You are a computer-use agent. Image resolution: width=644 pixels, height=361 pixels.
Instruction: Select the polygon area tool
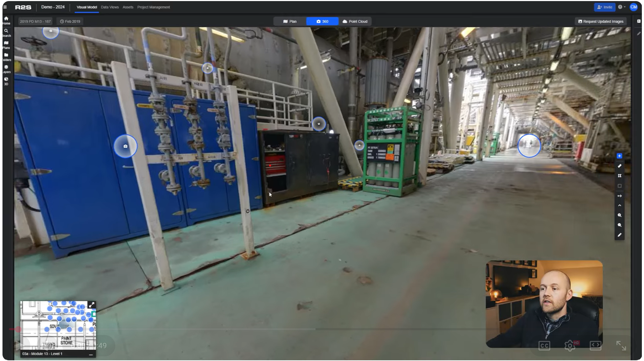tap(619, 176)
